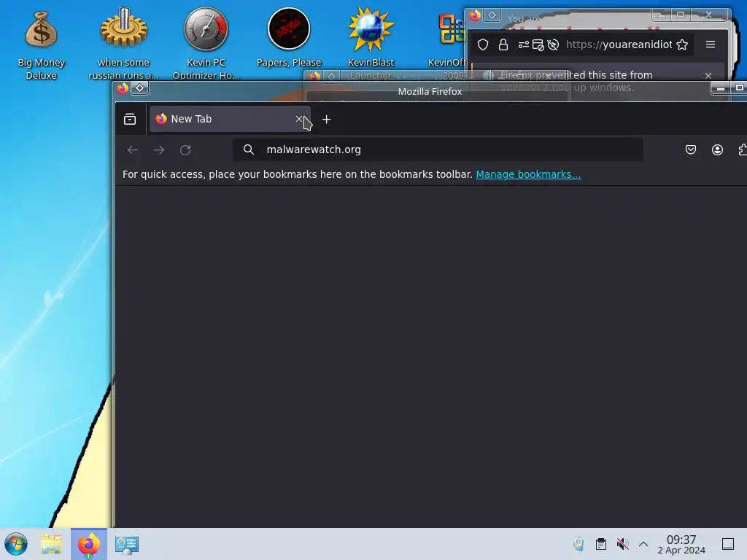Open Firefox View list-all-tabs icon
Viewport: 747px width, 560px height.
[x=130, y=119]
